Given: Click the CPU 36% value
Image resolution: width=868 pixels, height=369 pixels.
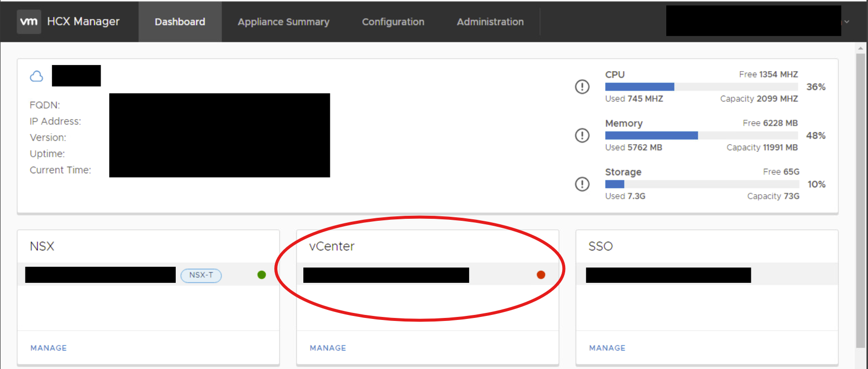Looking at the screenshot, I should 816,87.
